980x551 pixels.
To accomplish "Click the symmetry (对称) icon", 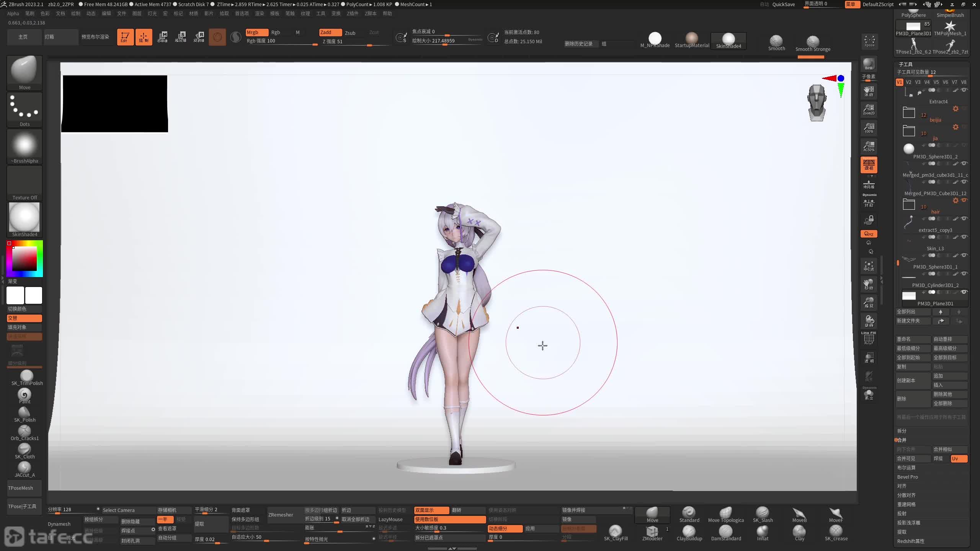I will pyautogui.click(x=869, y=202).
